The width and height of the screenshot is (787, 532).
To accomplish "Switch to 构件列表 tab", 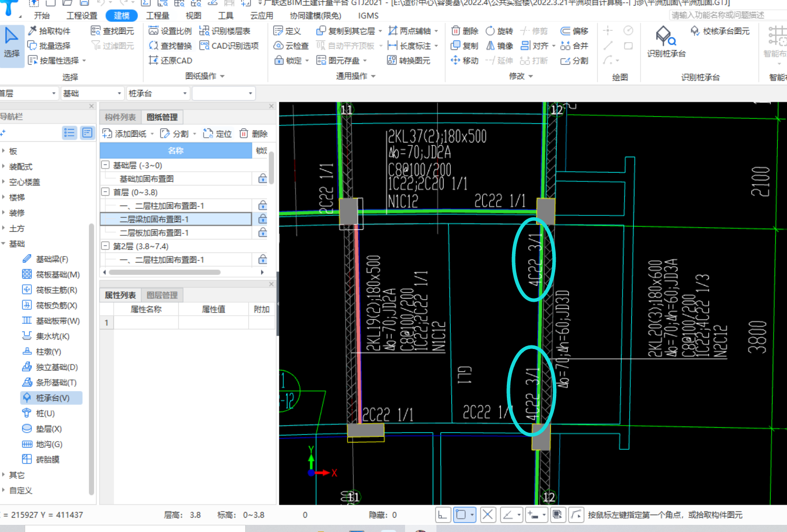I will pos(120,117).
